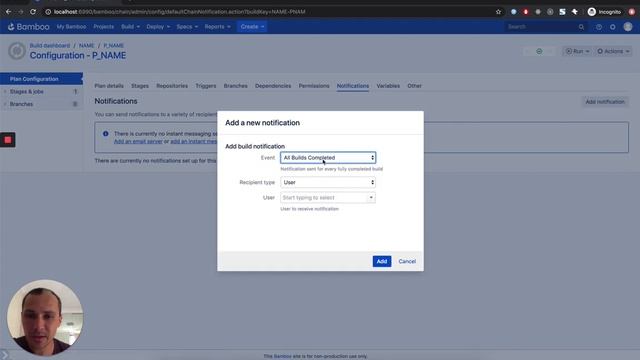Open user avatar menu
This screenshot has height=360, width=640.
(x=628, y=27)
